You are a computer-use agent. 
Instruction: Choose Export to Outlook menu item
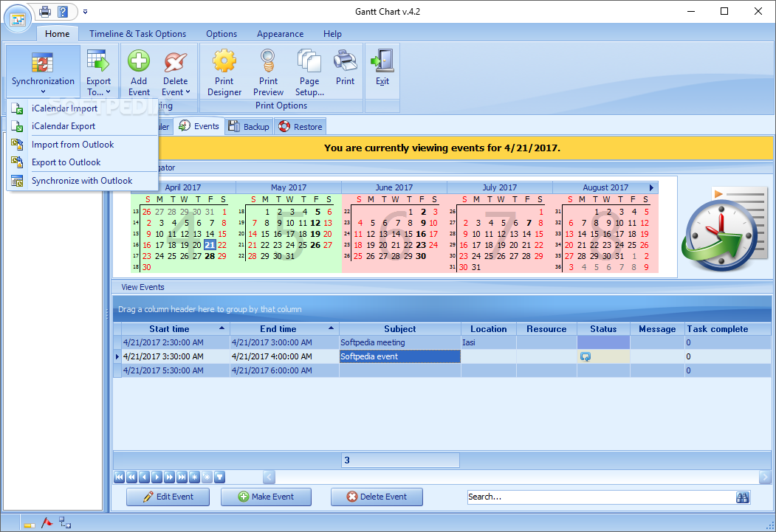pos(82,162)
